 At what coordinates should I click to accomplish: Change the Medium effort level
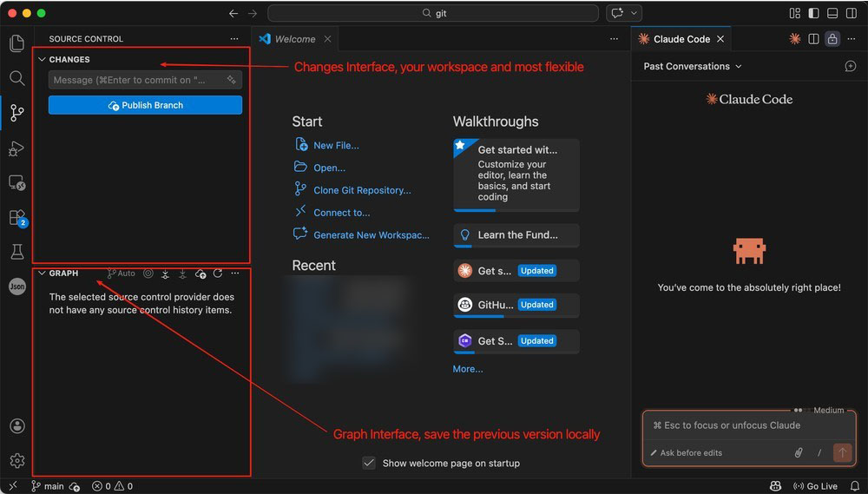pos(819,410)
